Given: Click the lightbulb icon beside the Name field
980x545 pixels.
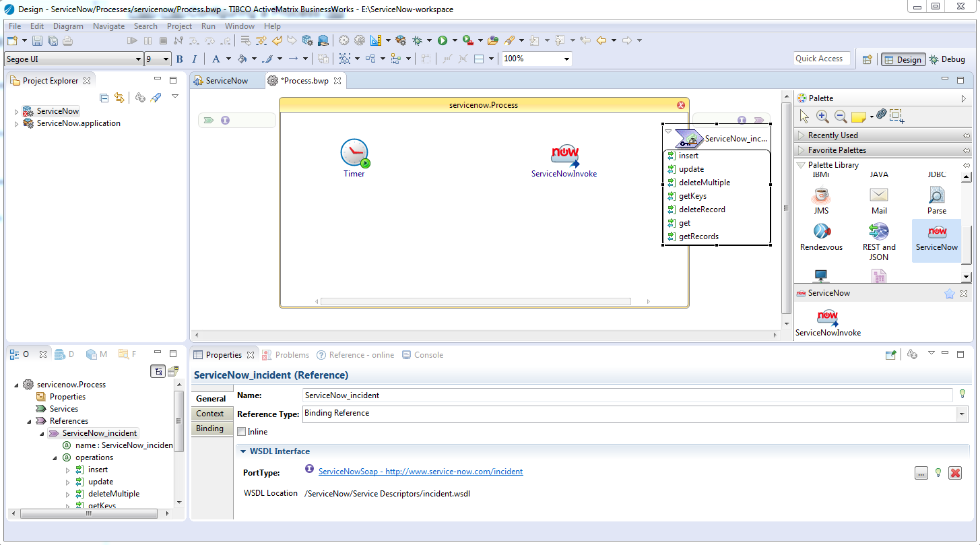Looking at the screenshot, I should coord(962,394).
